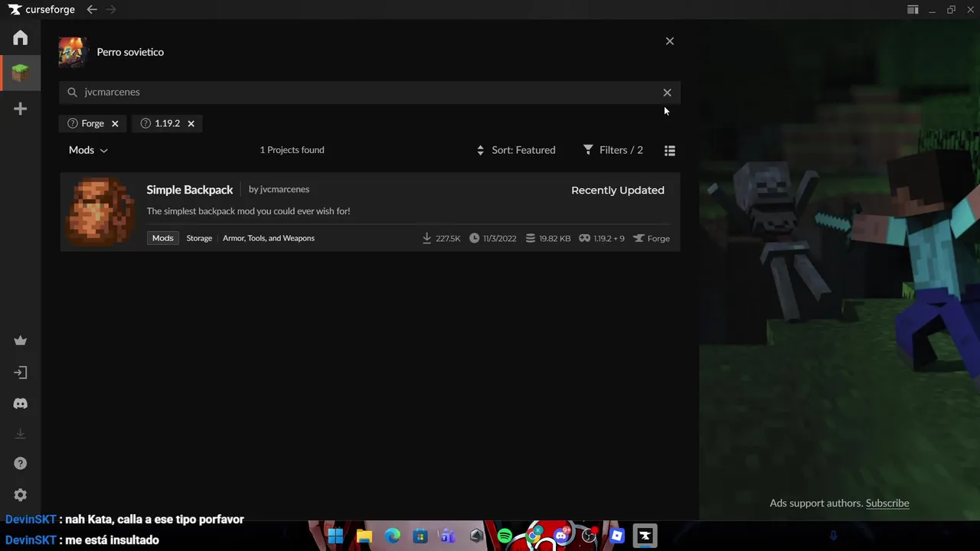Click the 1 Projects found text

(x=292, y=150)
